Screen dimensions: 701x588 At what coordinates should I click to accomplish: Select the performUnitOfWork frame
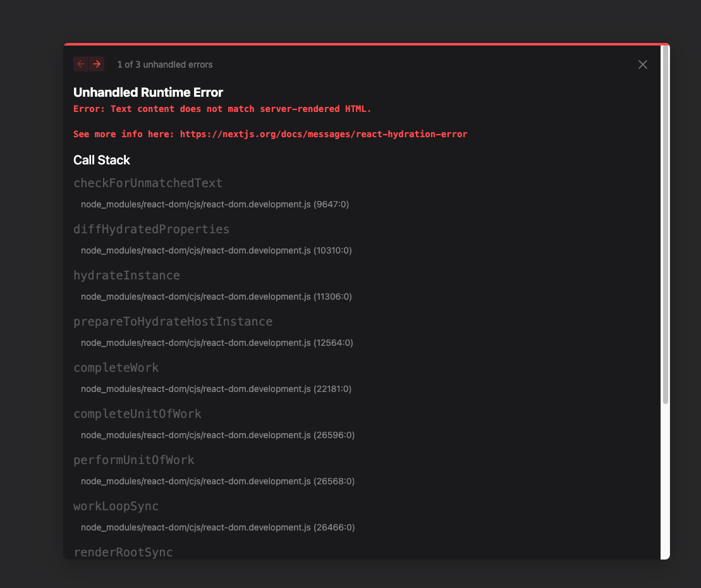[x=134, y=460]
